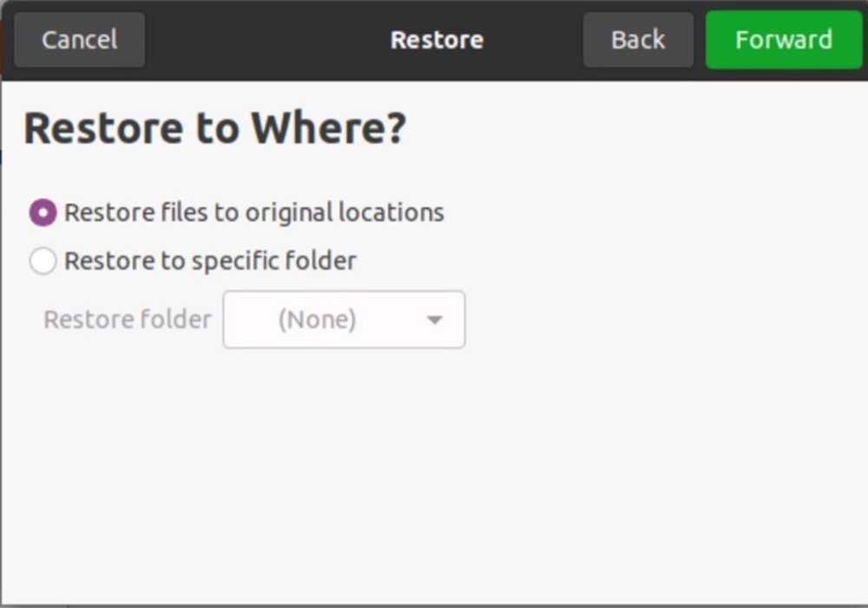
Task: Click the Restore title in the header
Action: pos(437,39)
